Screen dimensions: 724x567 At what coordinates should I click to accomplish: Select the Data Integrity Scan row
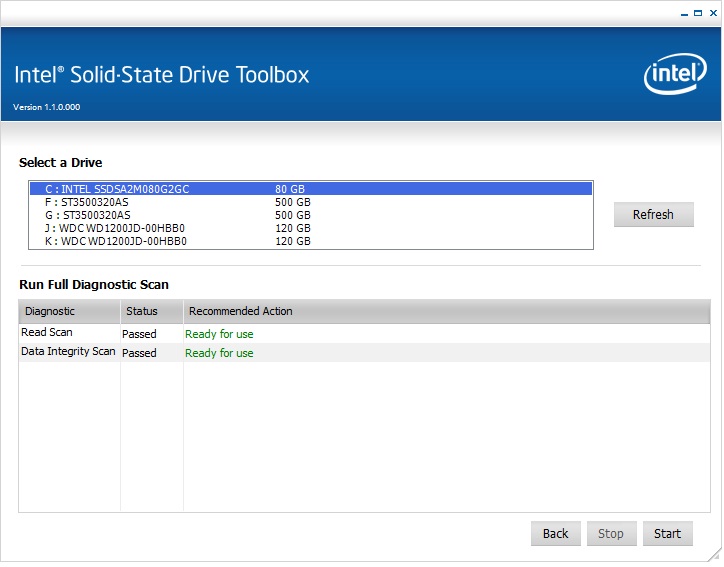[x=364, y=352]
